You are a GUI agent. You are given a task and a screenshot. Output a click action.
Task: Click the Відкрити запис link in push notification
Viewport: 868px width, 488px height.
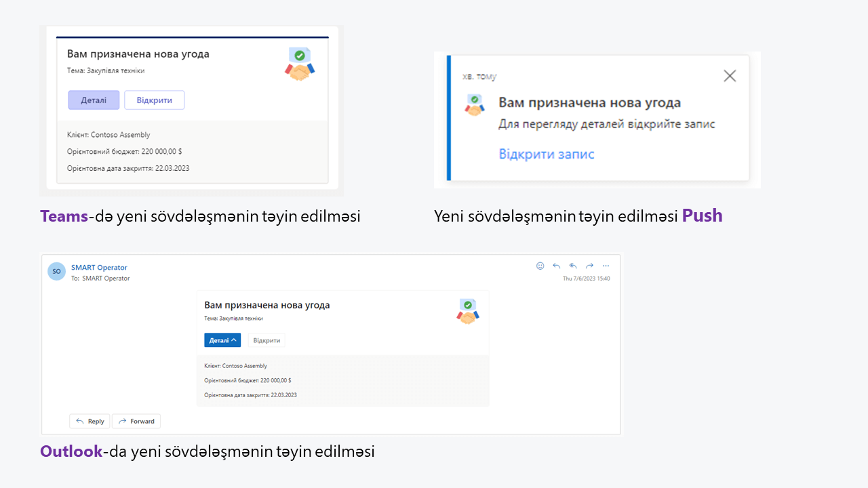pos(547,154)
